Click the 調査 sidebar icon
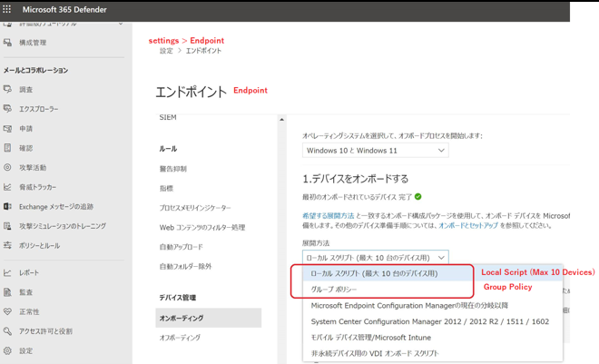The height and width of the screenshot is (364, 599). [7, 89]
